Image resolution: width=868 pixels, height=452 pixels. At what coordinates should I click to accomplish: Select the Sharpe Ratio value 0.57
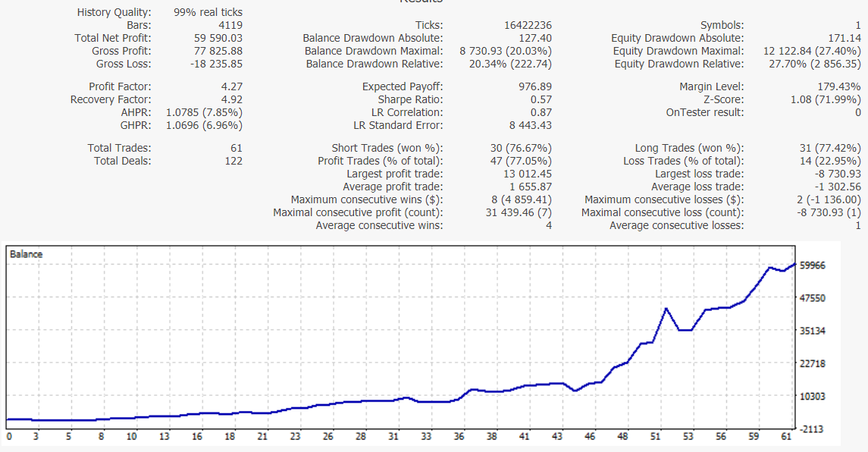coord(541,99)
